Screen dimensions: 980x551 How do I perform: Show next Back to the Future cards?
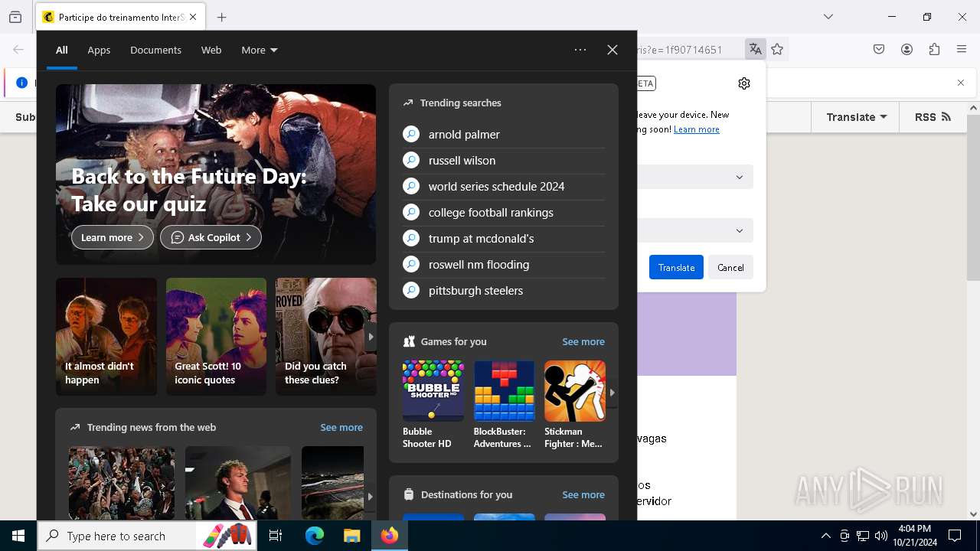point(371,337)
